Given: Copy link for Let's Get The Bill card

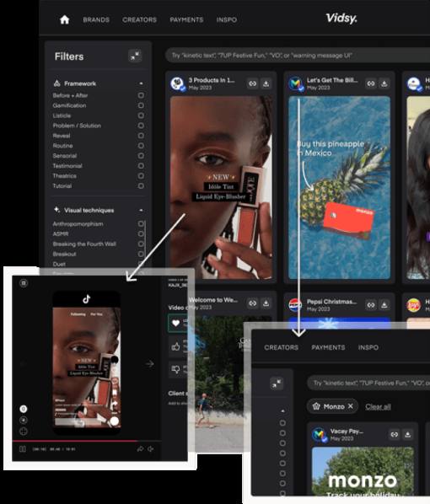Looking at the screenshot, I should click(371, 83).
